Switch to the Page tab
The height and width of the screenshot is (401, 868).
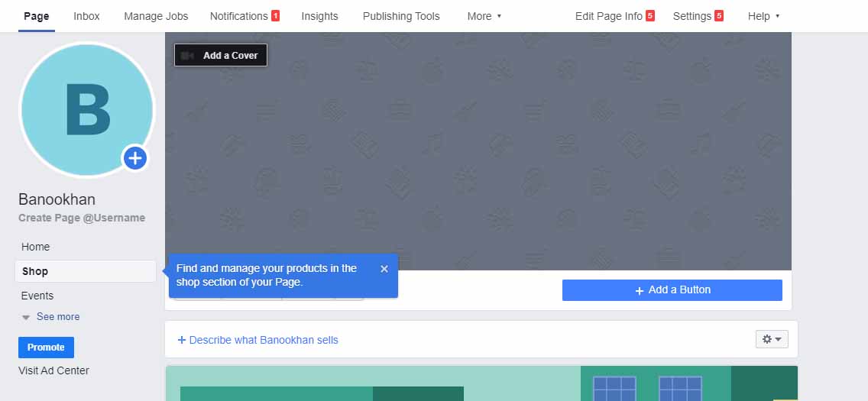click(x=37, y=16)
